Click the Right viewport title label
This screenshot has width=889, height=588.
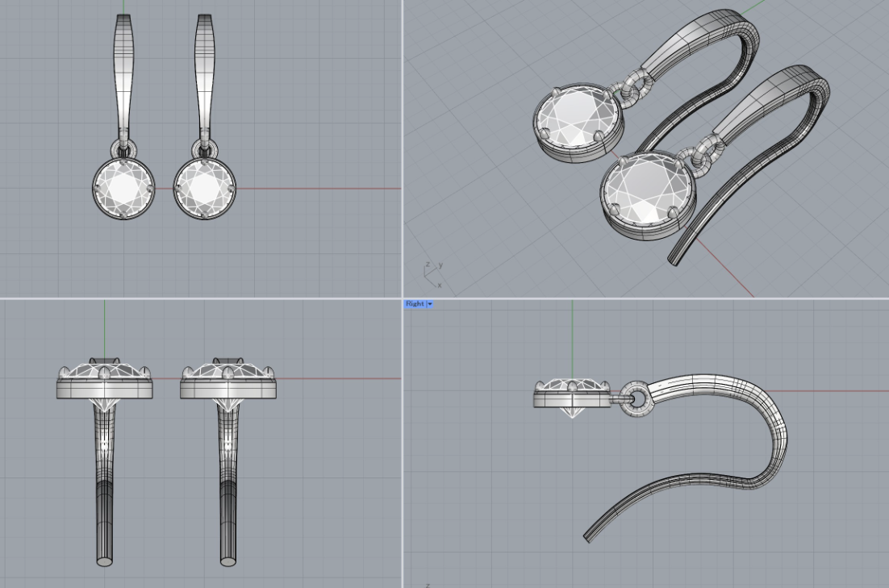[415, 304]
